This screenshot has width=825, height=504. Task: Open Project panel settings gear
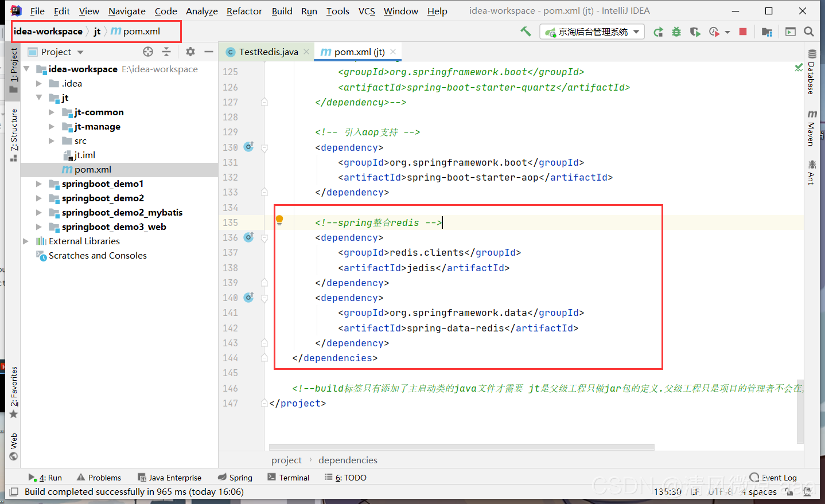[190, 52]
